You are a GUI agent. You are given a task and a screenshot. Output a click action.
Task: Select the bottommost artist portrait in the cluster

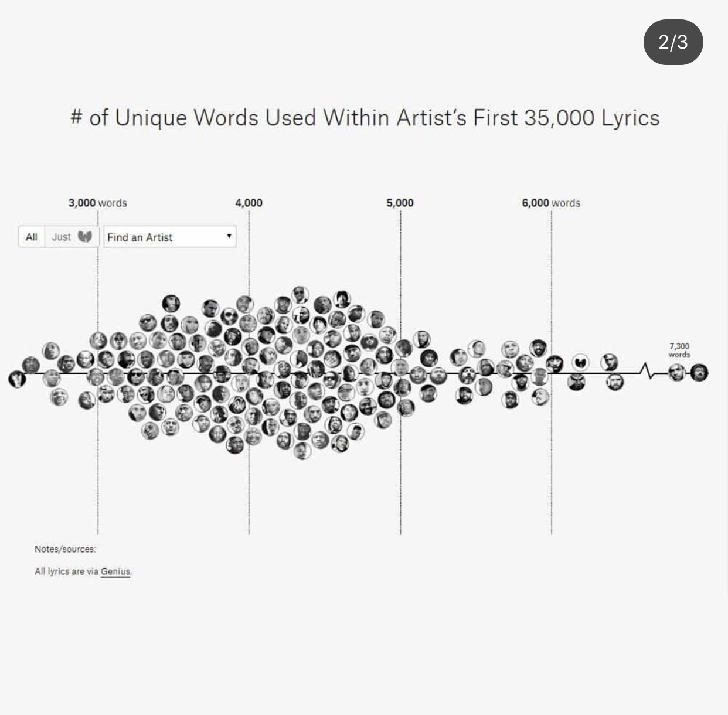(302, 450)
